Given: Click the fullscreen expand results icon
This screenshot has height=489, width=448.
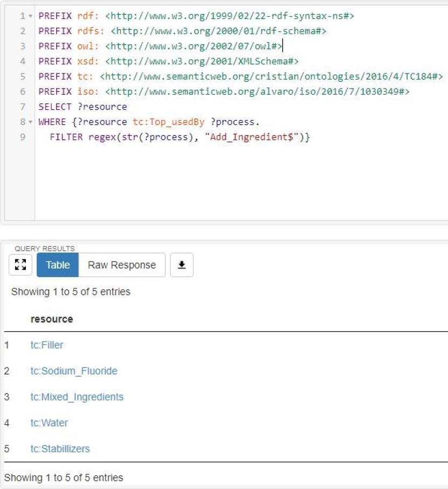Looking at the screenshot, I should (x=21, y=265).
